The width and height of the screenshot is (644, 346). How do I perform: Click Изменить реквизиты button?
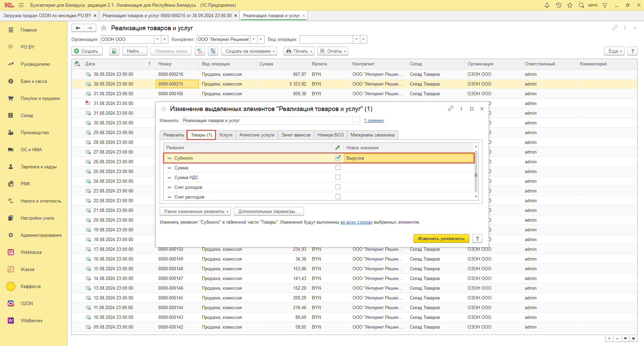(441, 238)
